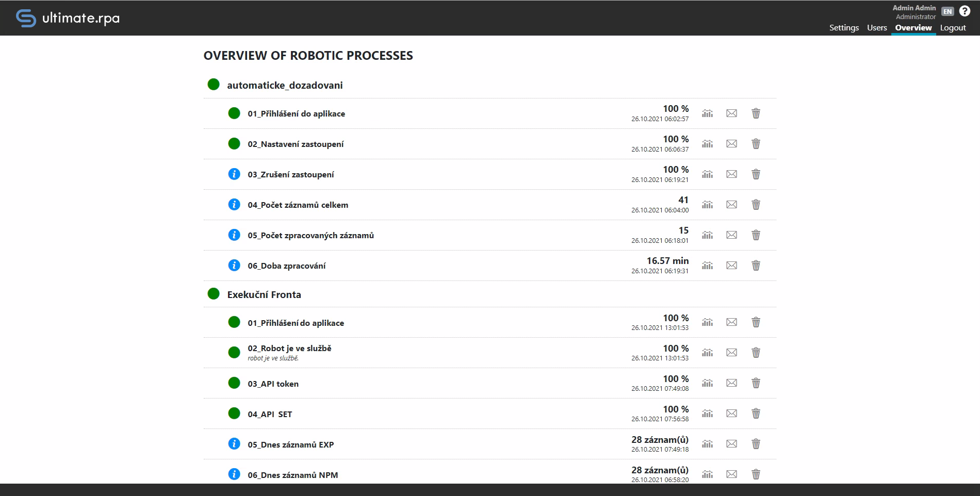Open the Exekuční Fronta process heading
The width and height of the screenshot is (980, 496).
click(264, 294)
